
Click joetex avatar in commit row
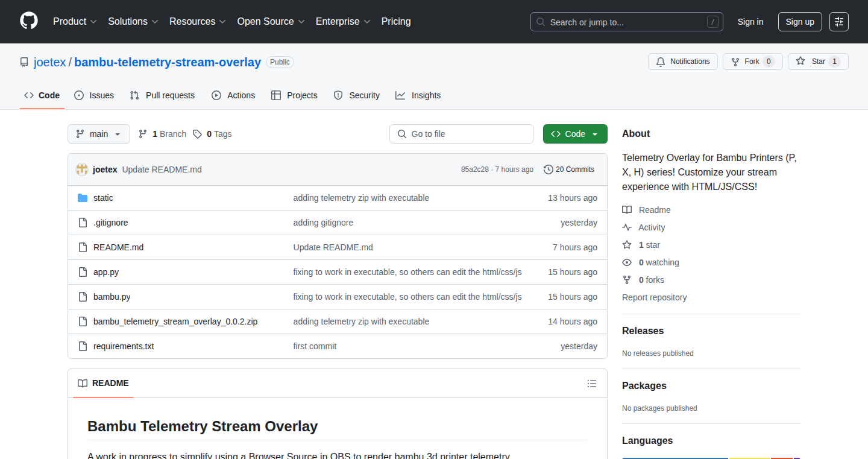coord(82,169)
